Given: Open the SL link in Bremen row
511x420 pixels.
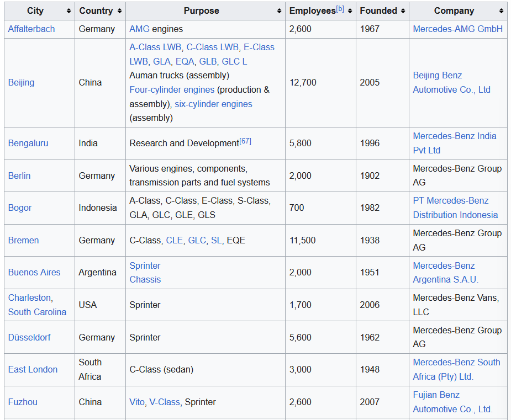Looking at the screenshot, I should click(217, 240).
